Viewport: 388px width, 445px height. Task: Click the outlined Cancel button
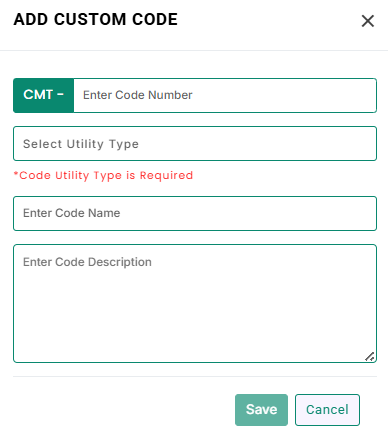click(327, 410)
